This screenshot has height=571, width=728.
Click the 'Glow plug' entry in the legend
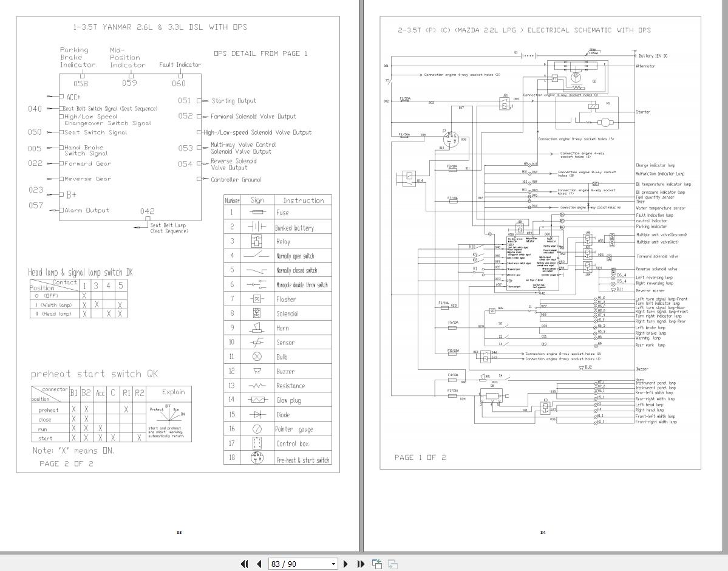(289, 400)
